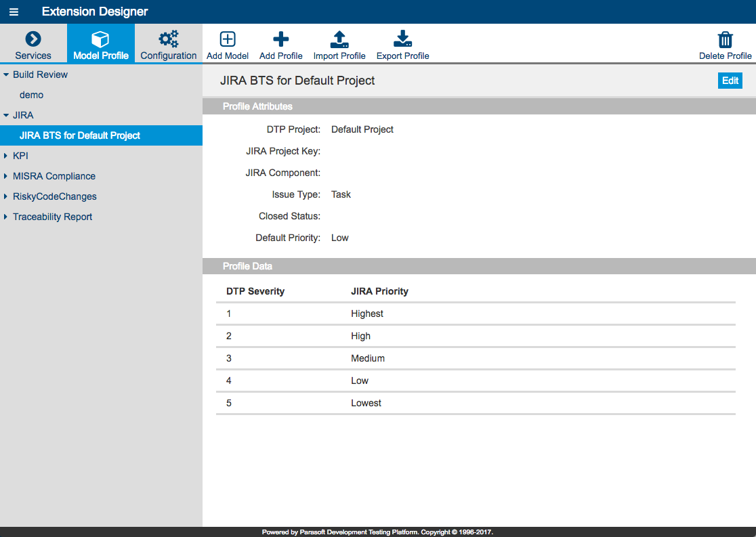The width and height of the screenshot is (756, 537).
Task: Click the Parasoft copyright footer text
Action: [377, 532]
